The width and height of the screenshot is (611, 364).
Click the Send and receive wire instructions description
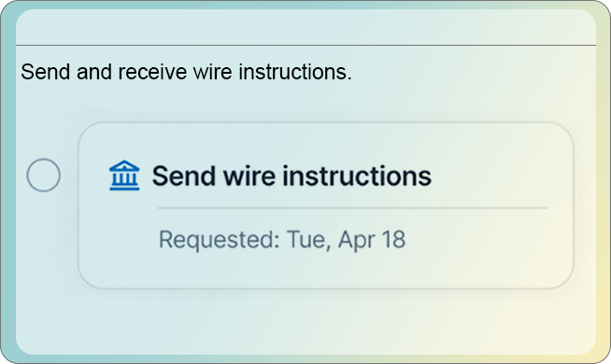point(186,72)
